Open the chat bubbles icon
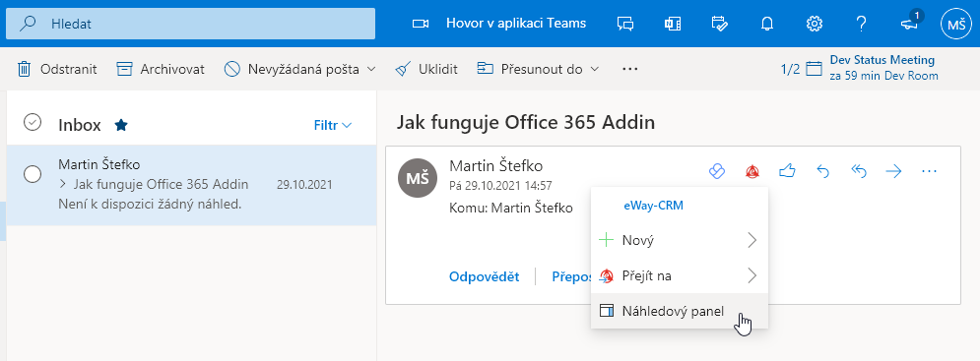980x361 pixels. (x=625, y=24)
